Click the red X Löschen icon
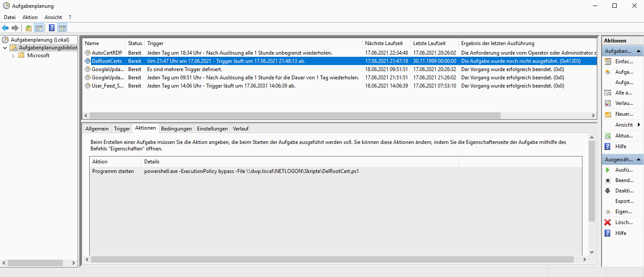 point(608,222)
